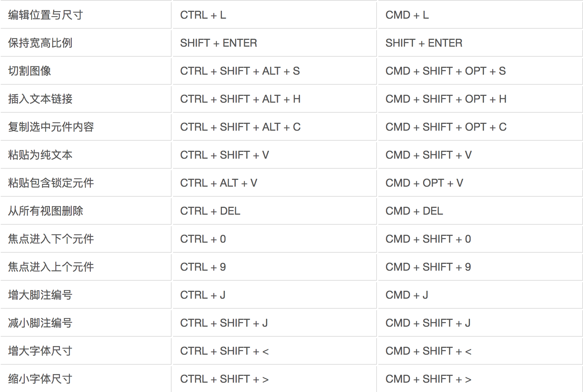This screenshot has width=583, height=392.
Task: Click the CMD + L shortcut cell
Action: point(480,15)
